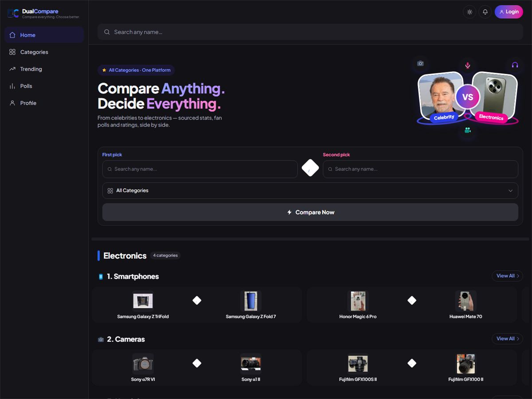The height and width of the screenshot is (399, 532).
Task: Click the All Categories · One Platform badge
Action: coord(136,70)
